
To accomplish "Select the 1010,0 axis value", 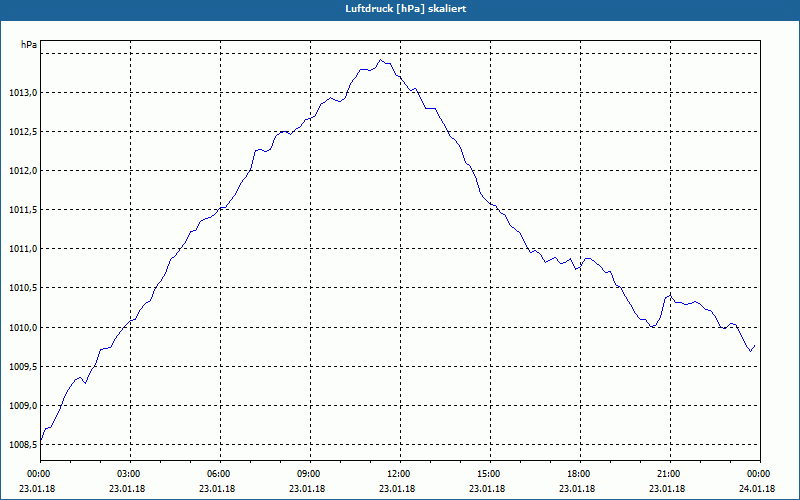I will [x=22, y=328].
